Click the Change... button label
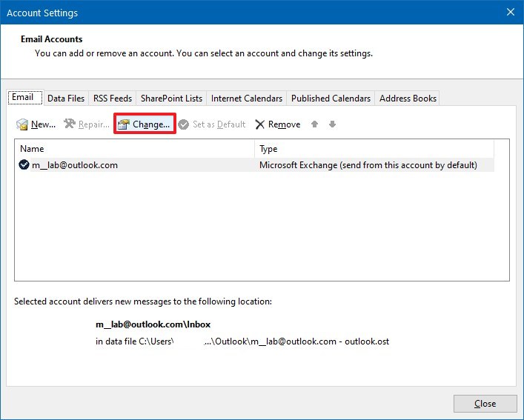 coord(151,124)
